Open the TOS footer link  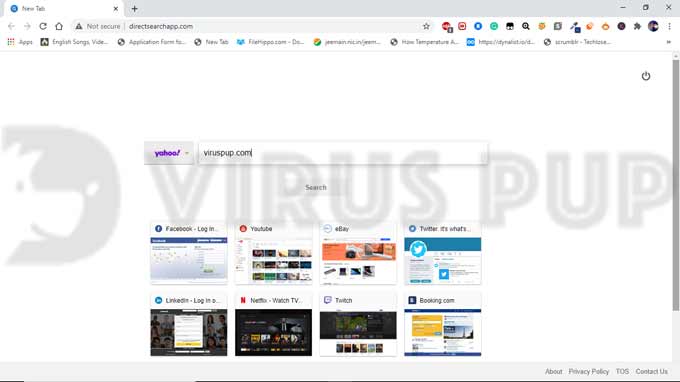[x=622, y=372]
